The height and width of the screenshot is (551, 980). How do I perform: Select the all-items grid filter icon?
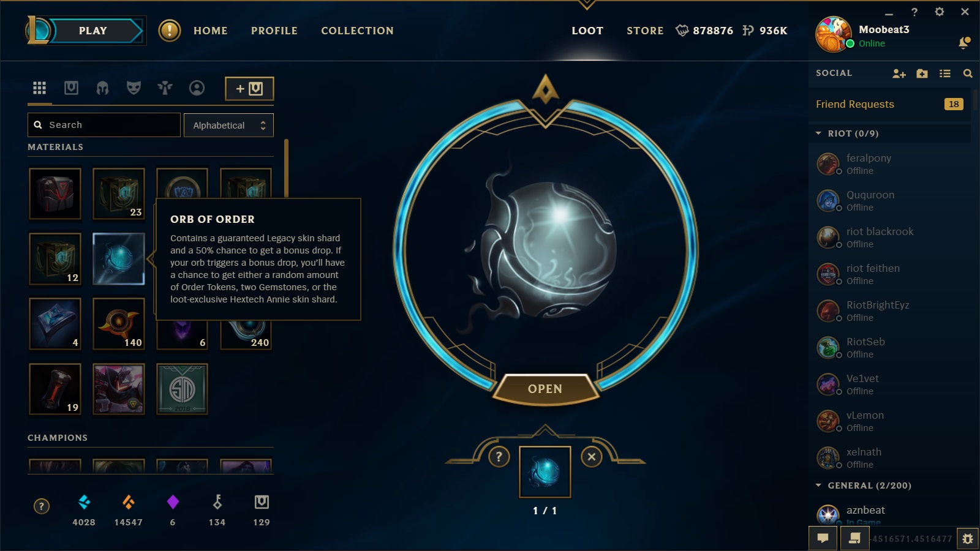point(39,88)
